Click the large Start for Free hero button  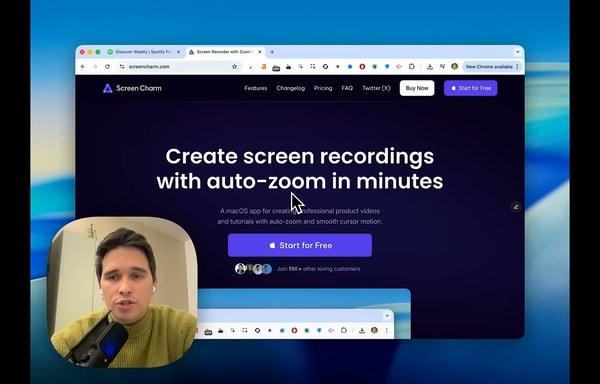coord(300,245)
